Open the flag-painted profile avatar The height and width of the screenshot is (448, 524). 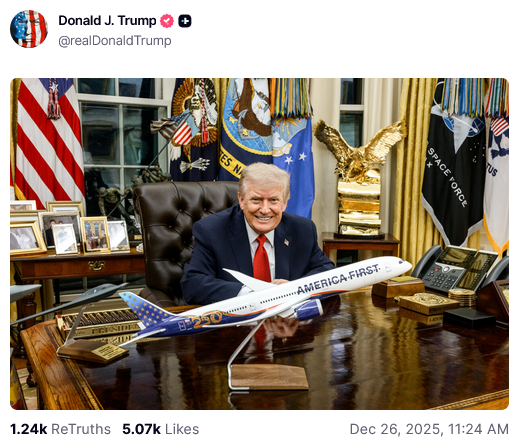(x=29, y=29)
